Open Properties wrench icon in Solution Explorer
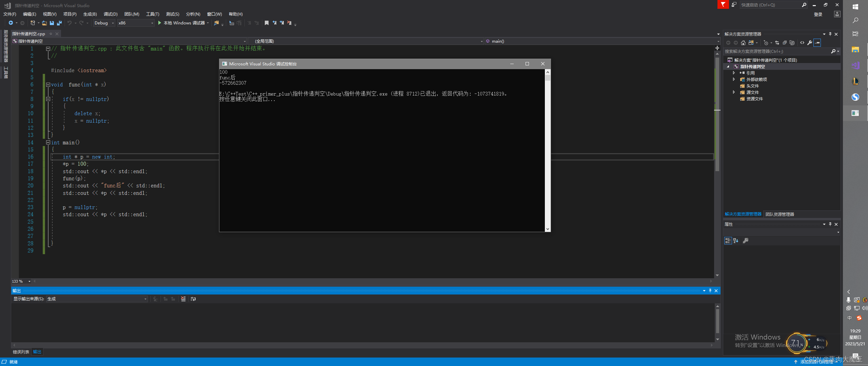Viewport: 868px width, 366px height. click(x=810, y=43)
